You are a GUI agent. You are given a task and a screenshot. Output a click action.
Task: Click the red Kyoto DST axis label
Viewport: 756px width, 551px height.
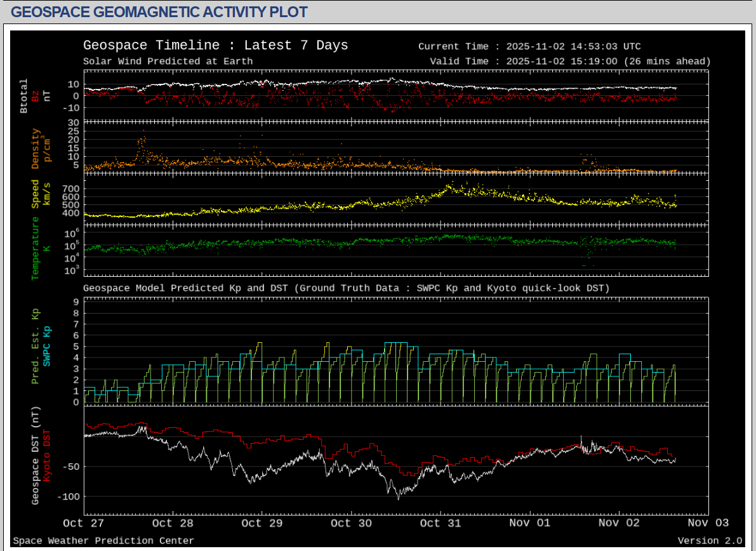coord(46,455)
